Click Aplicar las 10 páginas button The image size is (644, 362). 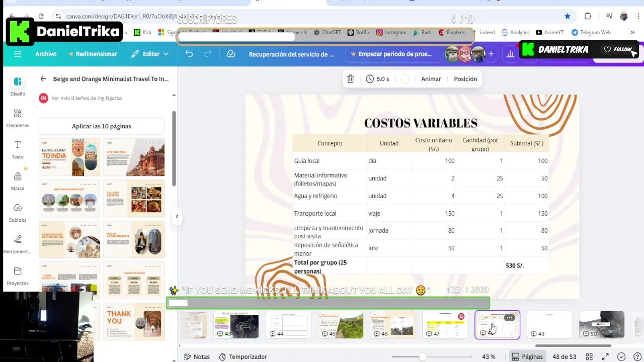102,126
